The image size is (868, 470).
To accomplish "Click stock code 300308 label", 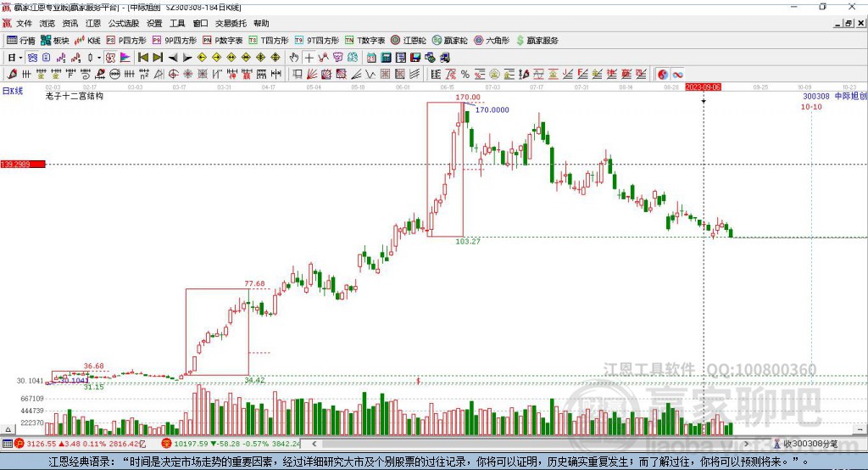I will 816,96.
